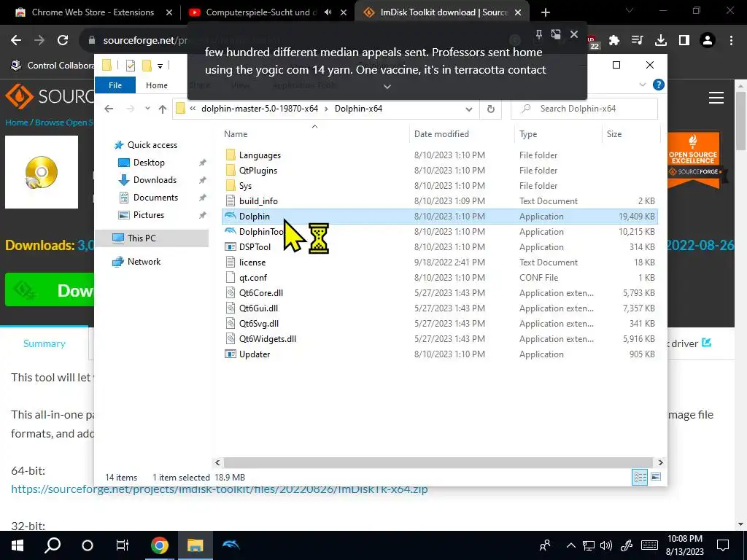
Task: Sort files by Name column
Action: (x=314, y=134)
